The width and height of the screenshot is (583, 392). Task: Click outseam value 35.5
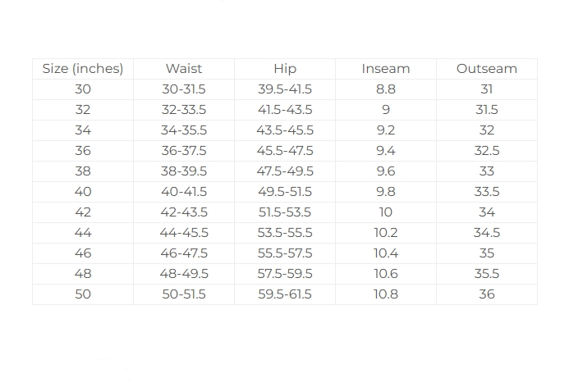point(487,274)
